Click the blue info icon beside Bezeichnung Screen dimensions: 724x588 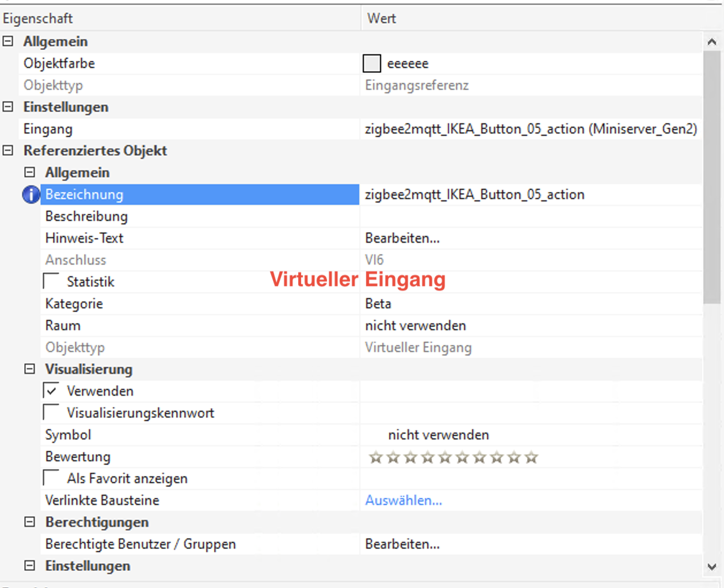pos(31,194)
